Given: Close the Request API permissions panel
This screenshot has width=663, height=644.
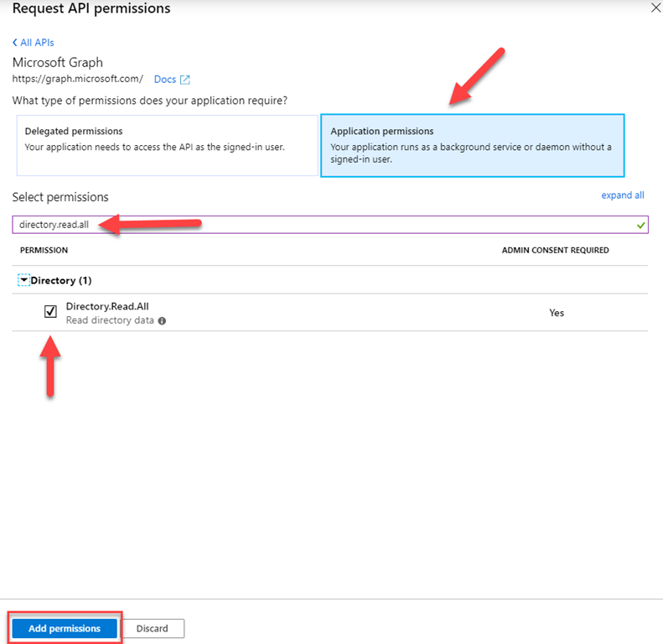Looking at the screenshot, I should click(655, 8).
